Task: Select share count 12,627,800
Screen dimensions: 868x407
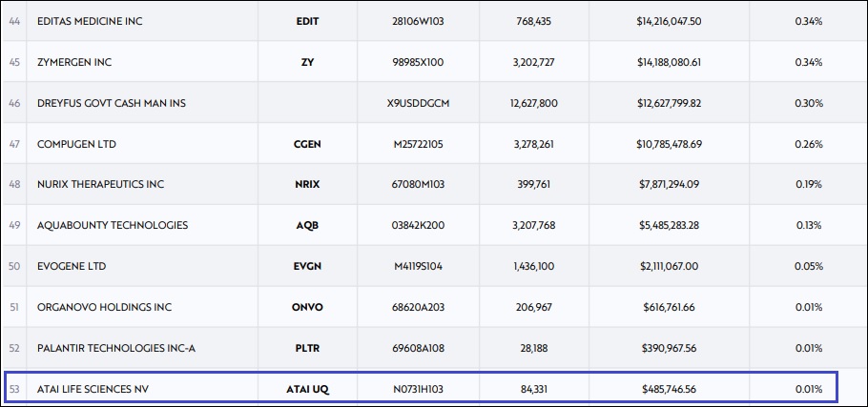Action: tap(533, 103)
